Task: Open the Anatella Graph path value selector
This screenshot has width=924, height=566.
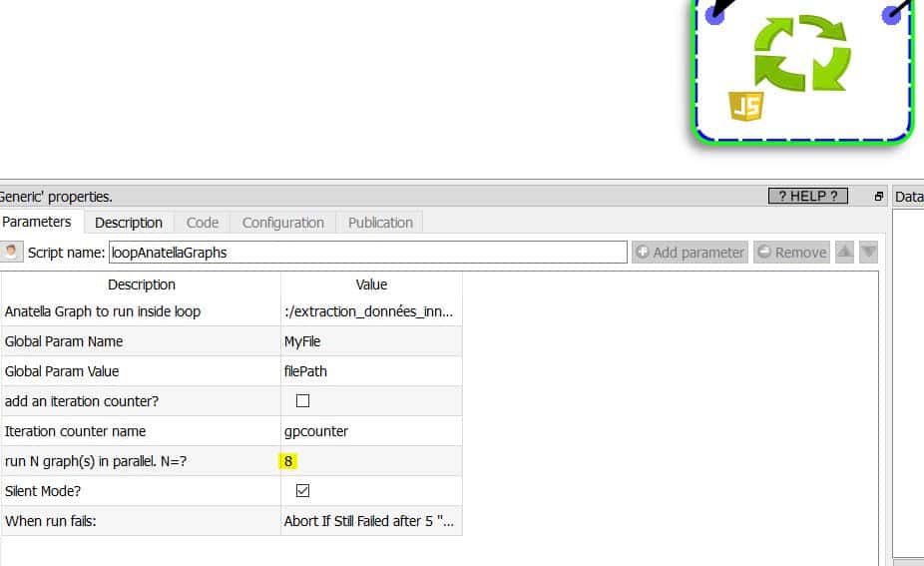Action: pyautogui.click(x=371, y=311)
